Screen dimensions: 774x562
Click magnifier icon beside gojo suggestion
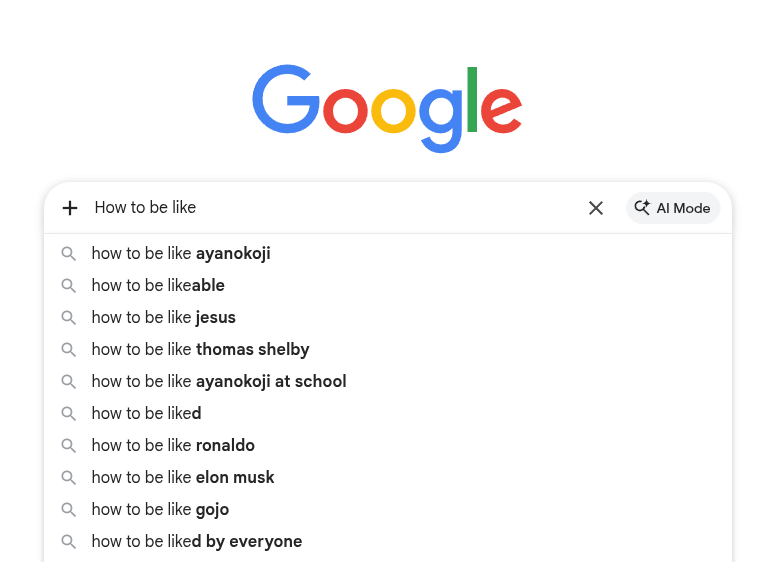(69, 510)
